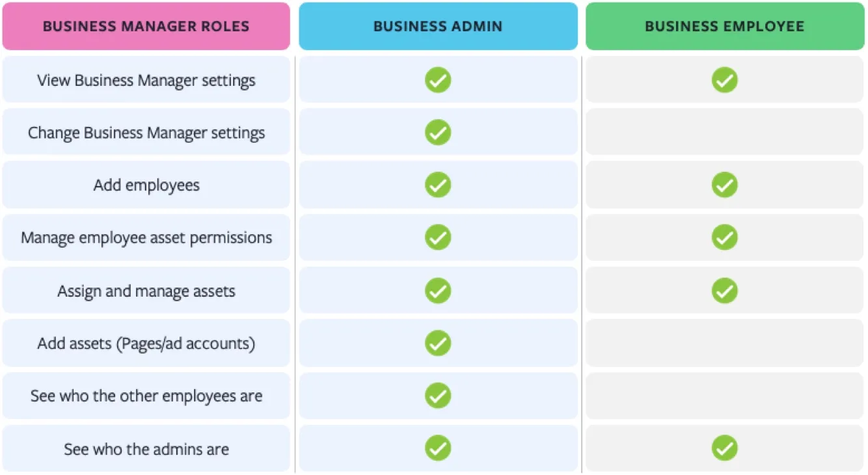Click the Change Business Manager settings row label
Screen dimensions: 868x475
point(146,133)
